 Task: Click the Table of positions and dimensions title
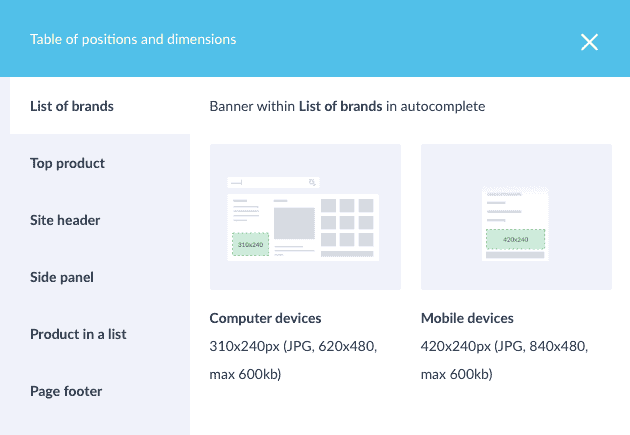[133, 40]
